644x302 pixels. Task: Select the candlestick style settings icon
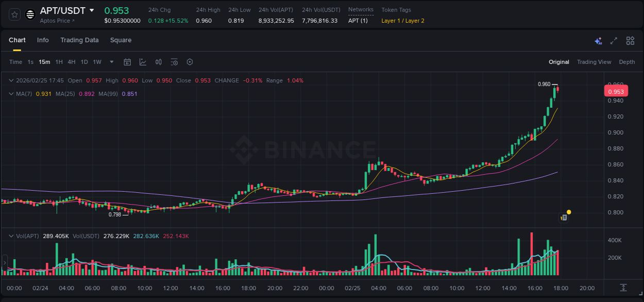[x=158, y=62]
